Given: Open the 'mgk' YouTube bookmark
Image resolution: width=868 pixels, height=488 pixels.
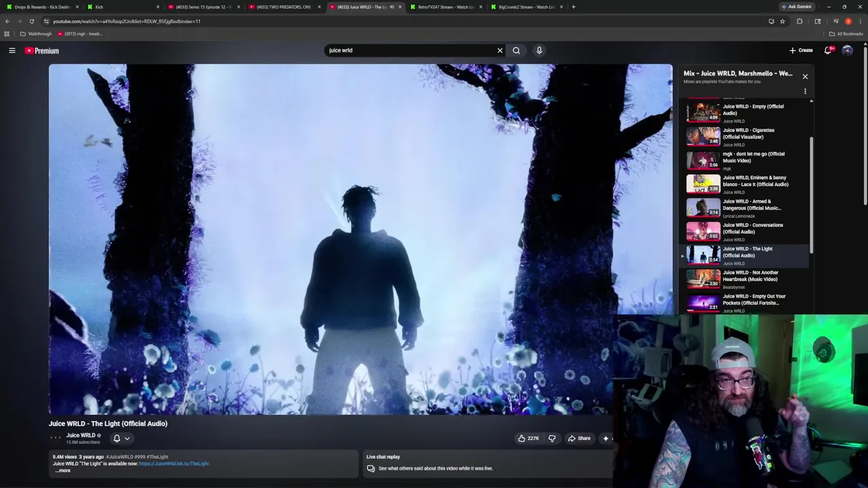Looking at the screenshot, I should [80, 34].
